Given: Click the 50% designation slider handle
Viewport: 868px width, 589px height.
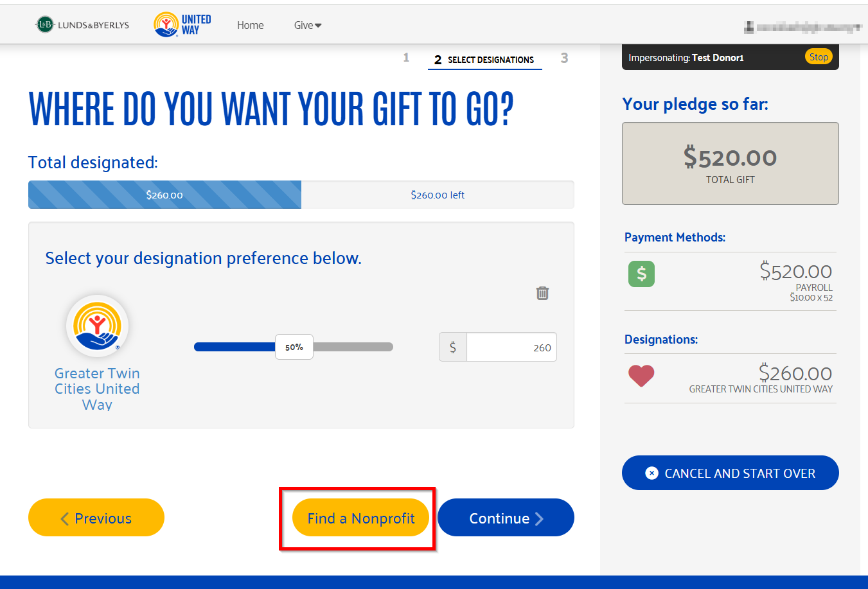Looking at the screenshot, I should [294, 347].
